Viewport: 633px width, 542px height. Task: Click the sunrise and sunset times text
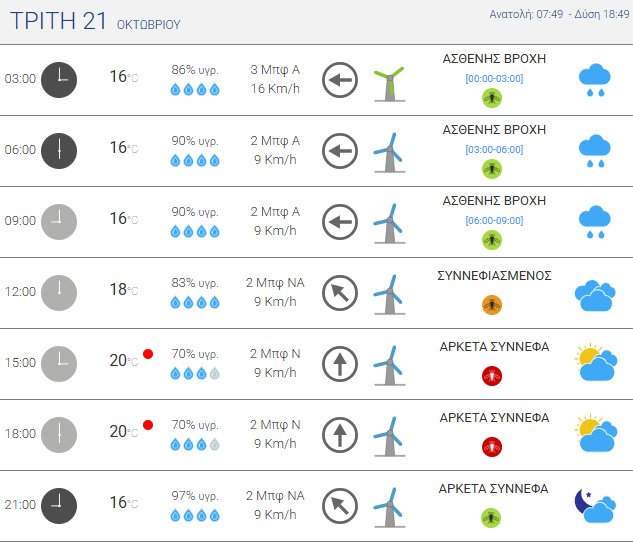[559, 14]
